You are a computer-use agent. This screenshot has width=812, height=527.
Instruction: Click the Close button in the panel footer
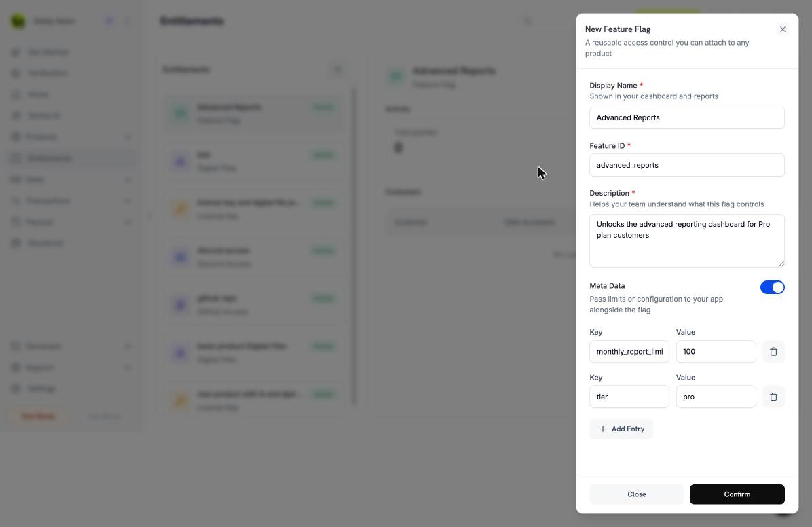coord(636,494)
